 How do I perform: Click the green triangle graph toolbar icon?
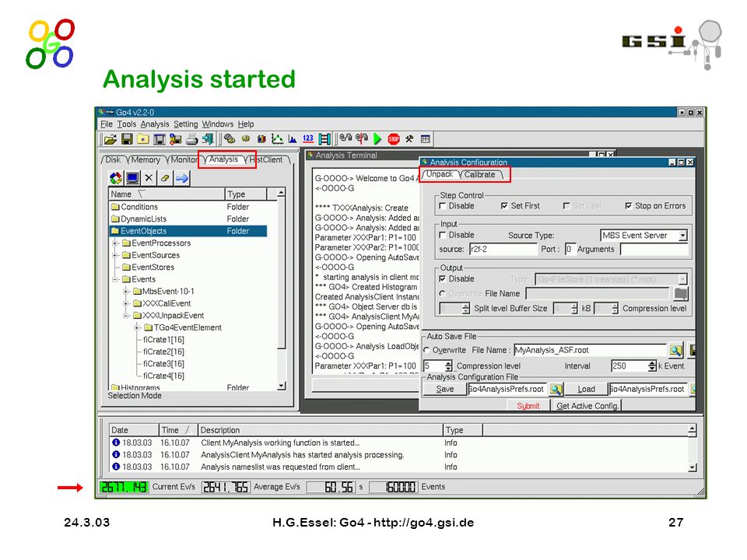coord(277,139)
